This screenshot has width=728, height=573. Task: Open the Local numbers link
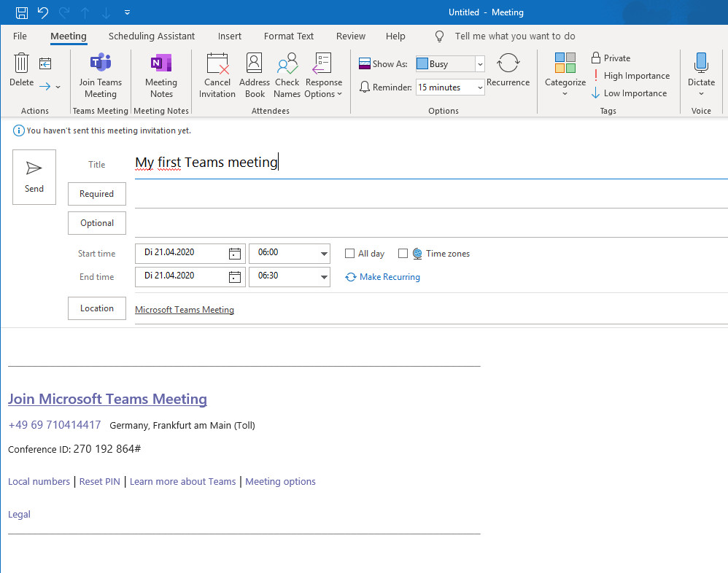tap(39, 482)
